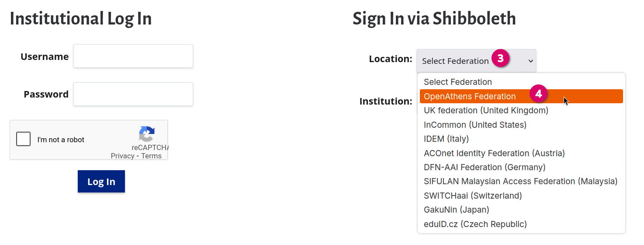This screenshot has width=644, height=245.
Task: Choose ACOnet Identity Federation (Austria)
Action: tap(494, 153)
